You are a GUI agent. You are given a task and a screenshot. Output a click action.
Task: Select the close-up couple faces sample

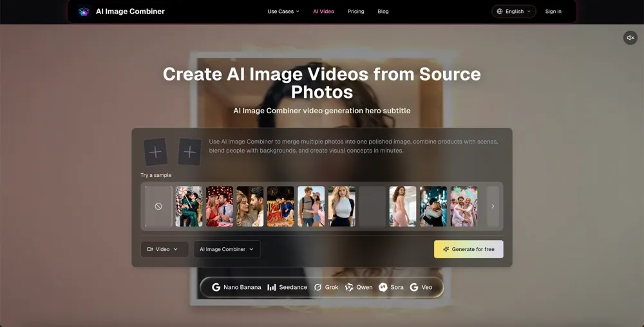250,207
